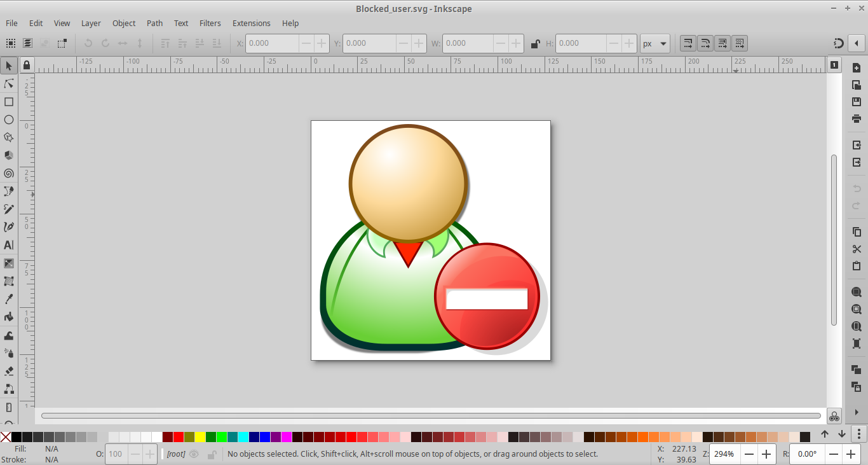Open the Export dialog icon
The image size is (868, 465).
click(x=857, y=162)
